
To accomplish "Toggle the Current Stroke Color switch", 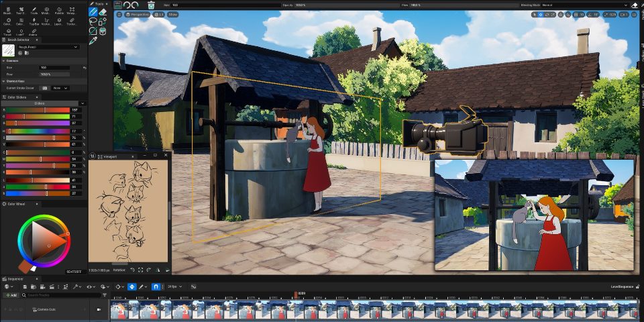I will 45,88.
